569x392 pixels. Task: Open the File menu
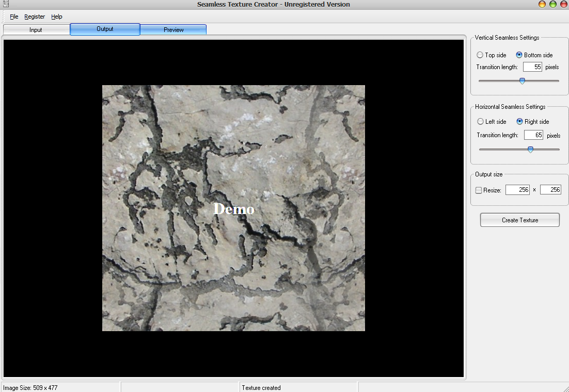click(x=14, y=17)
